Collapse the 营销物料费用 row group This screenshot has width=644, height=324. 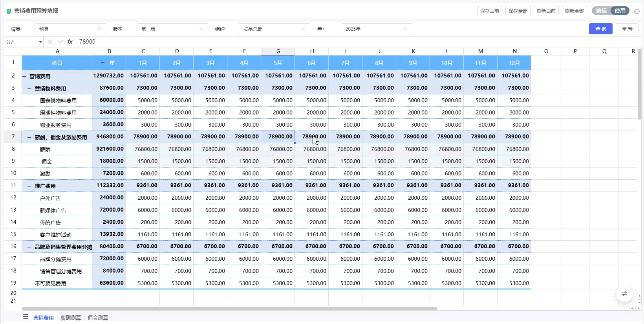tap(29, 88)
